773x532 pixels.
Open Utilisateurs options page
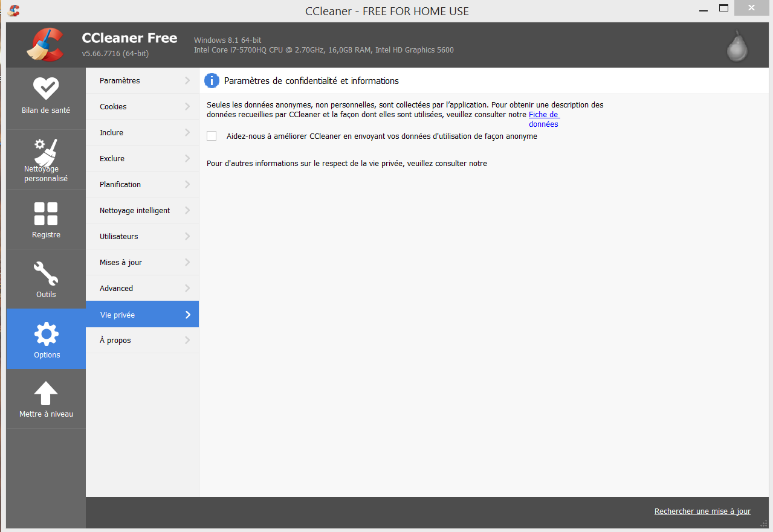[x=142, y=236]
